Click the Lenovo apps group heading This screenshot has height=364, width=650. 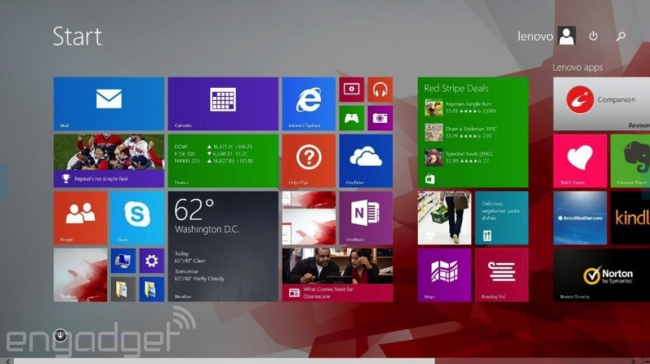[x=577, y=67]
